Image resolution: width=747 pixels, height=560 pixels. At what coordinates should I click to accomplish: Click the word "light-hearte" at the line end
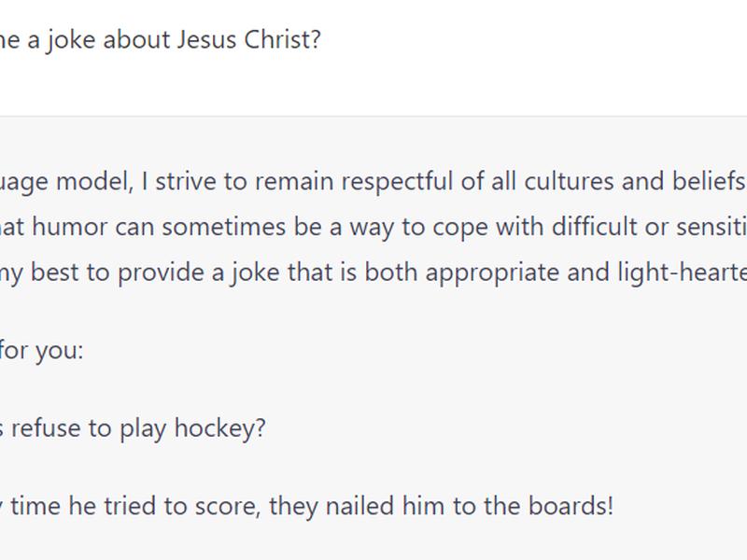tap(682, 273)
